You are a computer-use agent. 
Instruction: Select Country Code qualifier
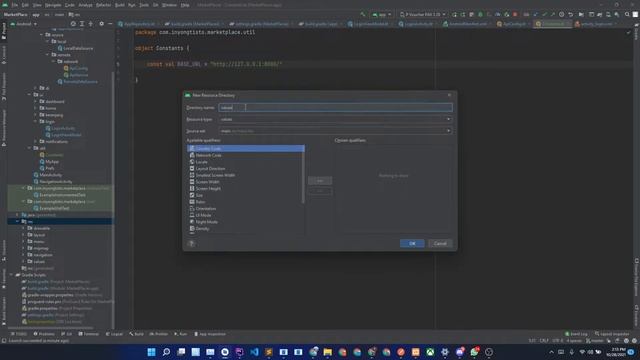click(x=245, y=149)
